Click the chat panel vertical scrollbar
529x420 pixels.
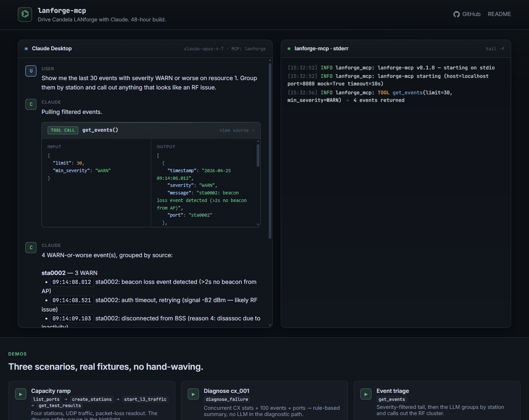pyautogui.click(x=270, y=151)
